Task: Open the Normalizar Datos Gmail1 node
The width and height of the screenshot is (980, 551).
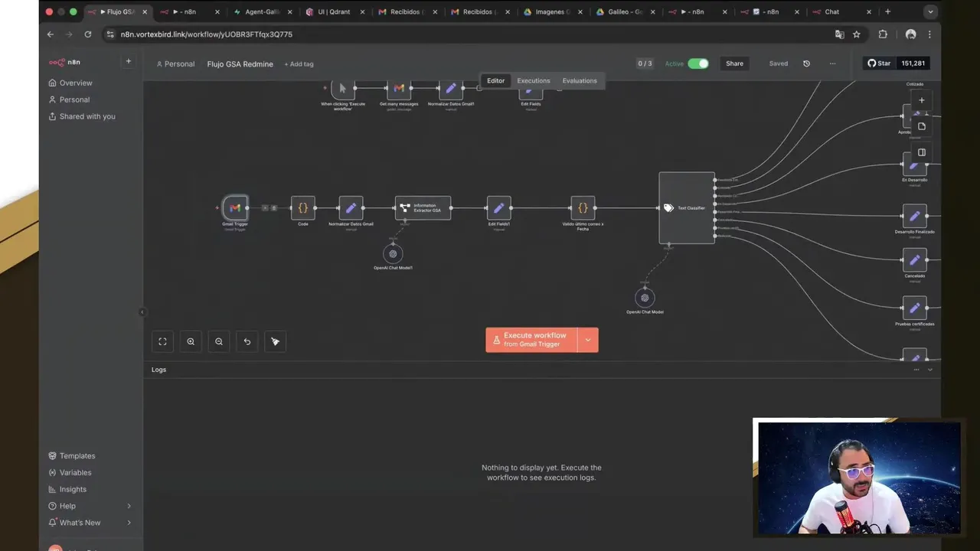Action: tap(451, 89)
